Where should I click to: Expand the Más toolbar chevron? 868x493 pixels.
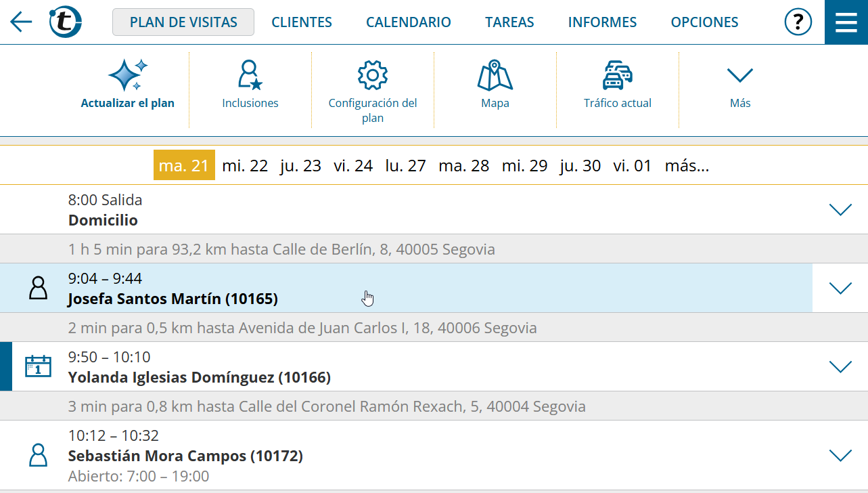click(739, 75)
